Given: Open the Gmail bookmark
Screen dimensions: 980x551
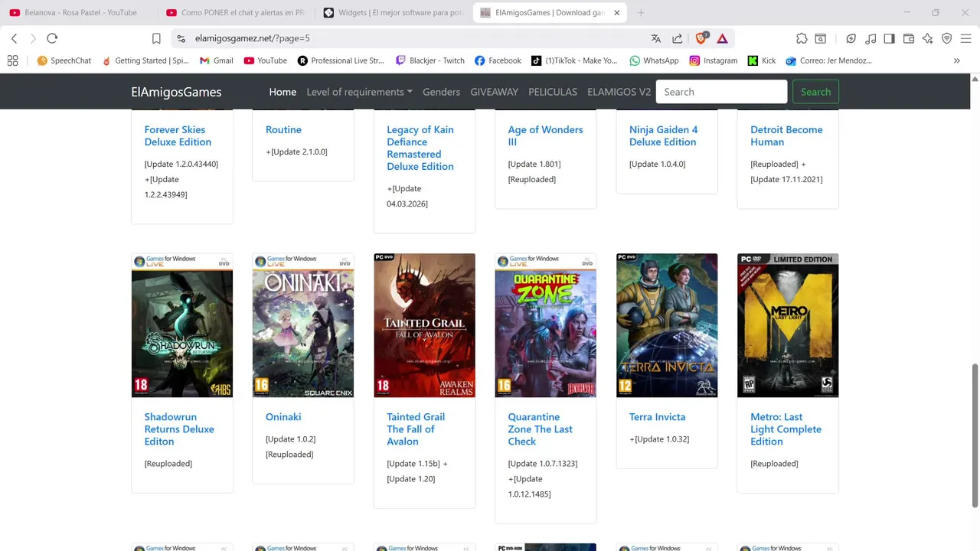Looking at the screenshot, I should pyautogui.click(x=216, y=60).
